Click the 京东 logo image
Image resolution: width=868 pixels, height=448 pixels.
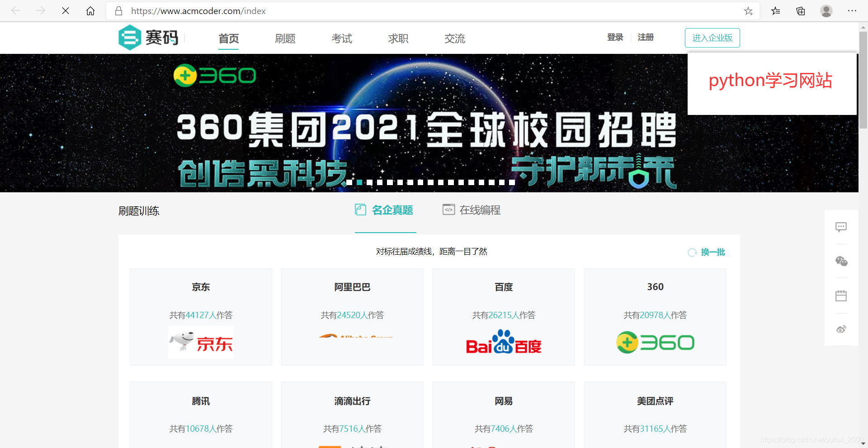tap(201, 343)
